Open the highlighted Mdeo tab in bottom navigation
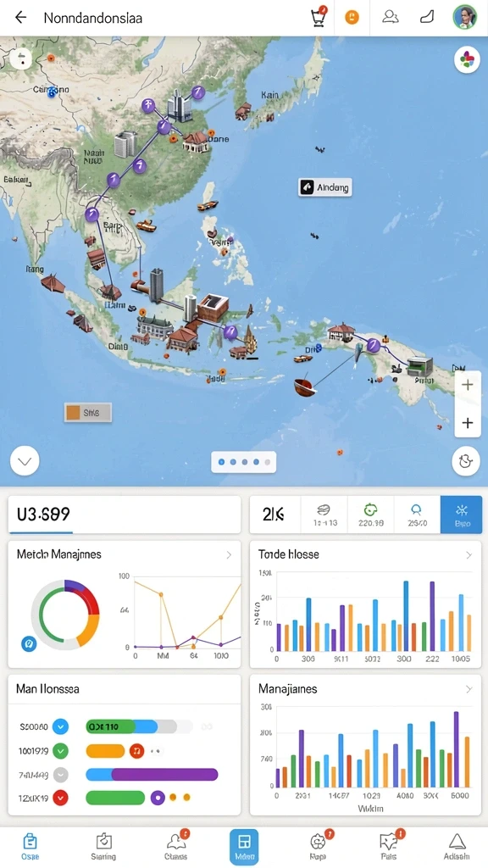This screenshot has height=868, width=488. [x=244, y=847]
